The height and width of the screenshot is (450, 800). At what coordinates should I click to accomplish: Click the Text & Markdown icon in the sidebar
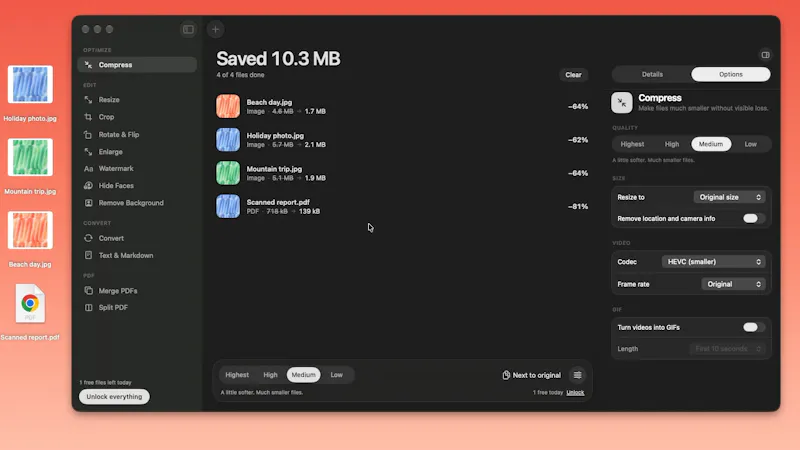tap(88, 255)
